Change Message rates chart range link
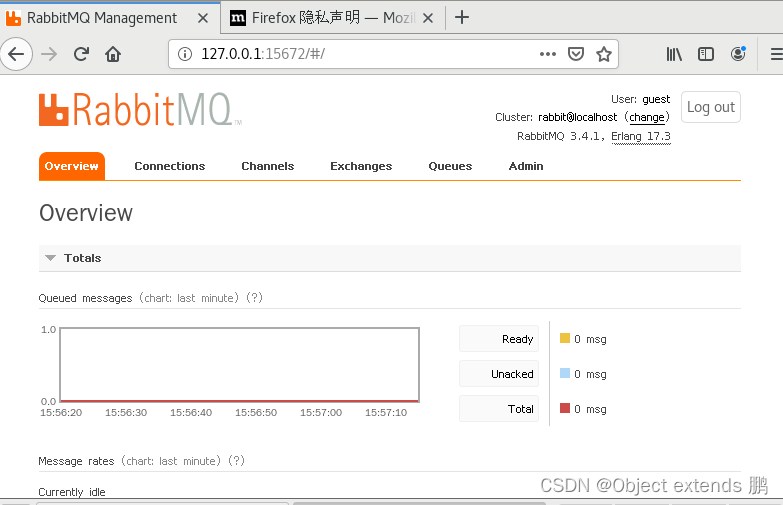Image resolution: width=783 pixels, height=505 pixels. click(x=173, y=461)
